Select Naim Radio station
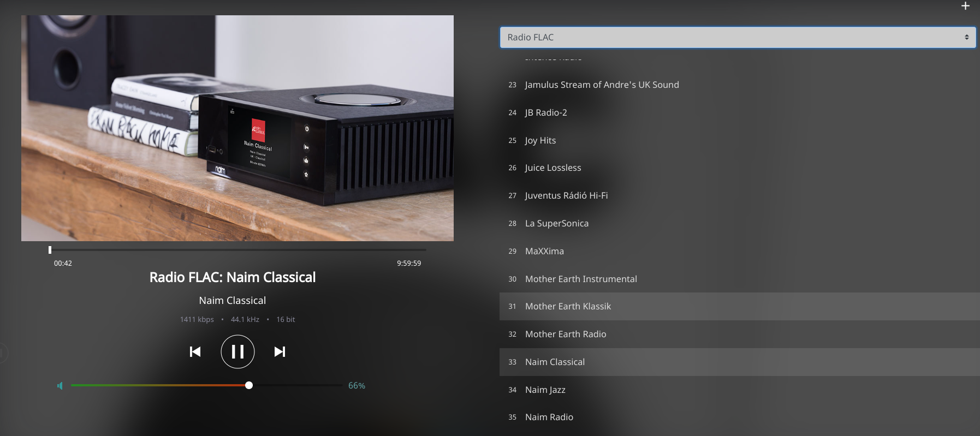The image size is (980, 436). click(x=740, y=417)
